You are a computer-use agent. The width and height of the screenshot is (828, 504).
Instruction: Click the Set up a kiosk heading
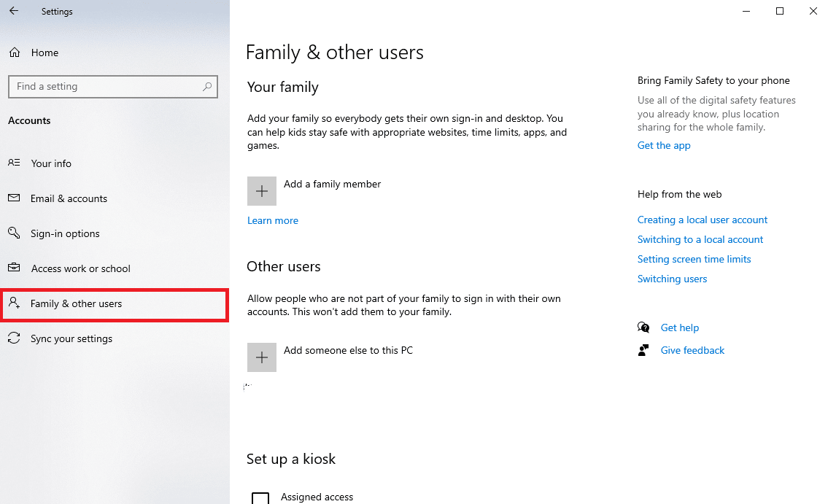tap(291, 459)
